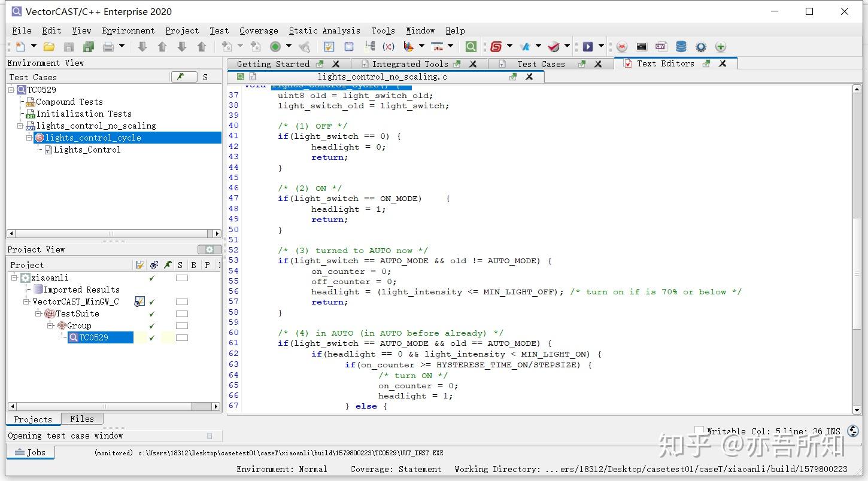Open the Static Analysis menu
This screenshot has width=868, height=481.
click(324, 31)
